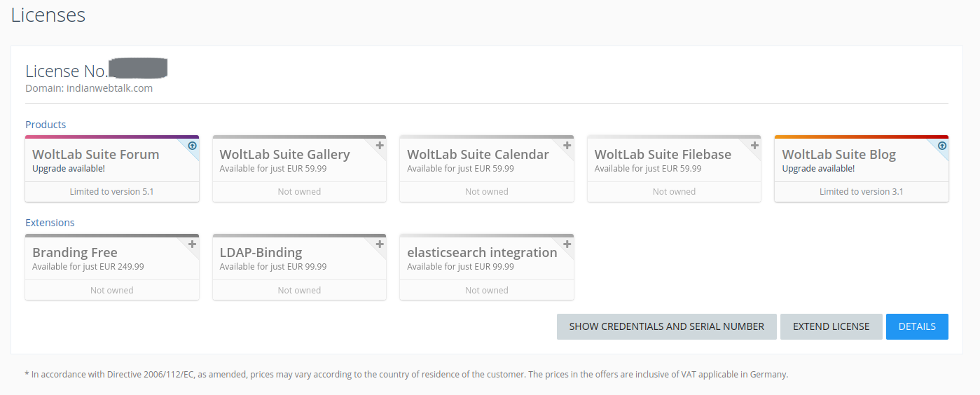
Task: Add LDAP-Binding via its plus icon
Action: pos(380,244)
